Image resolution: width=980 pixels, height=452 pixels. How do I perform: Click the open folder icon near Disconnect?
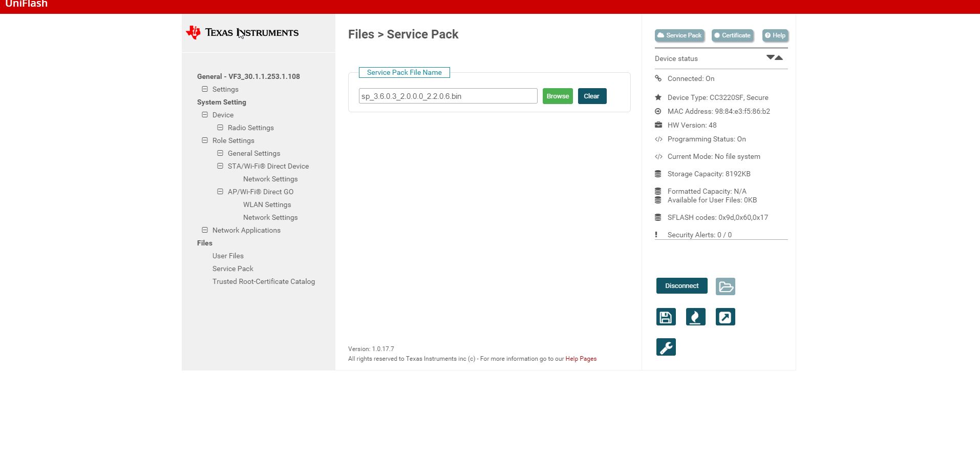click(x=725, y=286)
